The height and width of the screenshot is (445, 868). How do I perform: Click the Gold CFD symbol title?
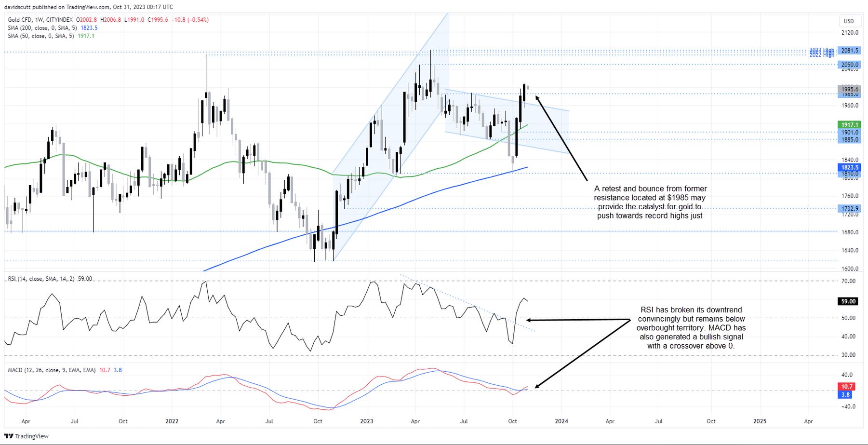(x=40, y=20)
